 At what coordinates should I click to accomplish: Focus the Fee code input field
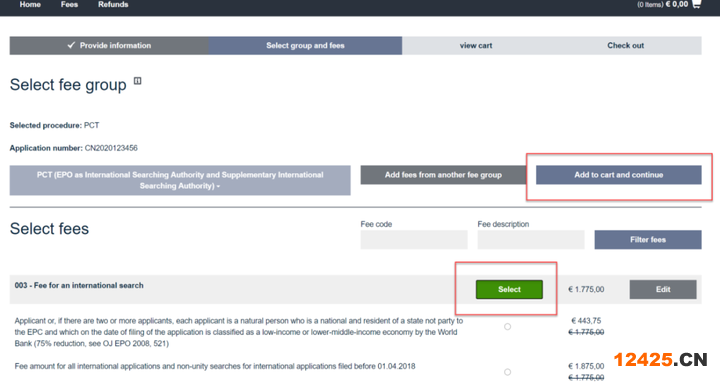(414, 240)
